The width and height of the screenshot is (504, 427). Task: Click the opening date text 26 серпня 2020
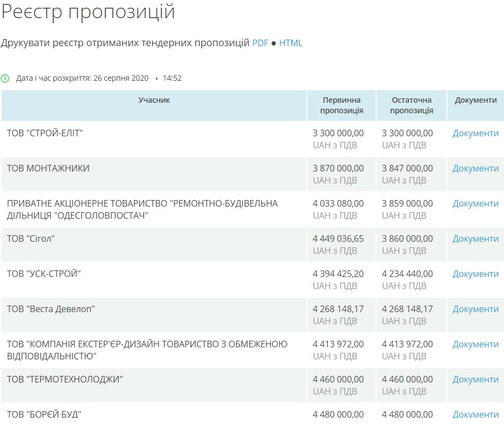[121, 78]
